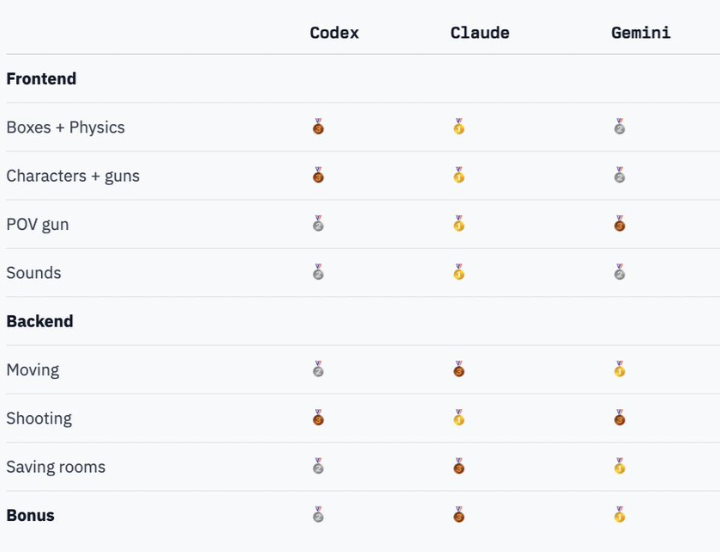Click Gemini's silver medal for Characters + guns
This screenshot has height=552, width=720.
620,176
